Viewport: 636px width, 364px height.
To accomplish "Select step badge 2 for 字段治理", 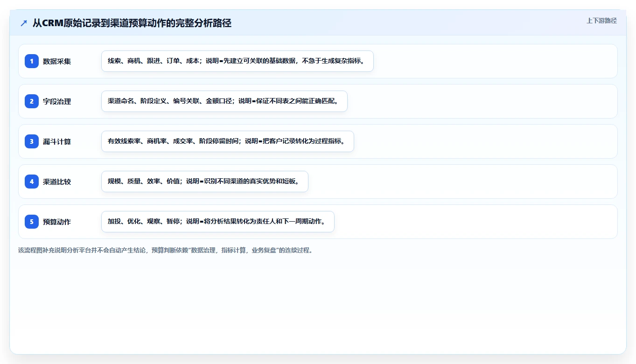I will pyautogui.click(x=32, y=101).
